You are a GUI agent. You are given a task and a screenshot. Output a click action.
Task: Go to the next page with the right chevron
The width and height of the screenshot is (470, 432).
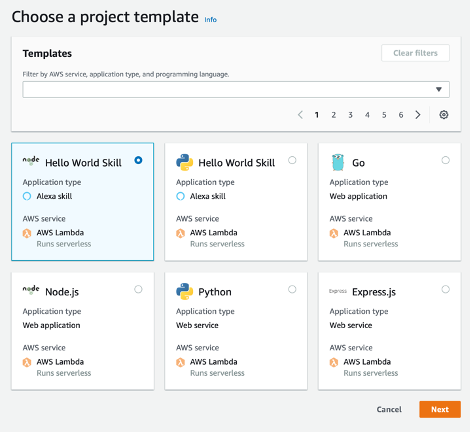pyautogui.click(x=418, y=115)
